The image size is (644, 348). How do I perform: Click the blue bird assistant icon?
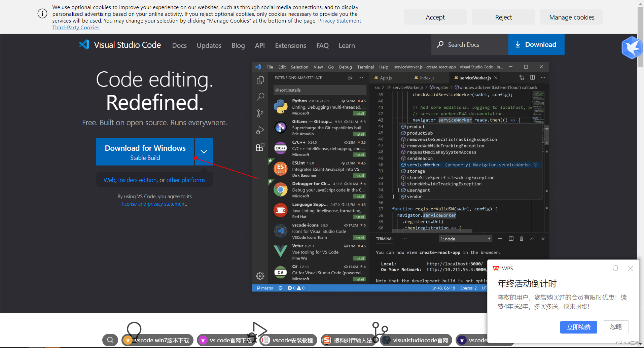coord(632,48)
